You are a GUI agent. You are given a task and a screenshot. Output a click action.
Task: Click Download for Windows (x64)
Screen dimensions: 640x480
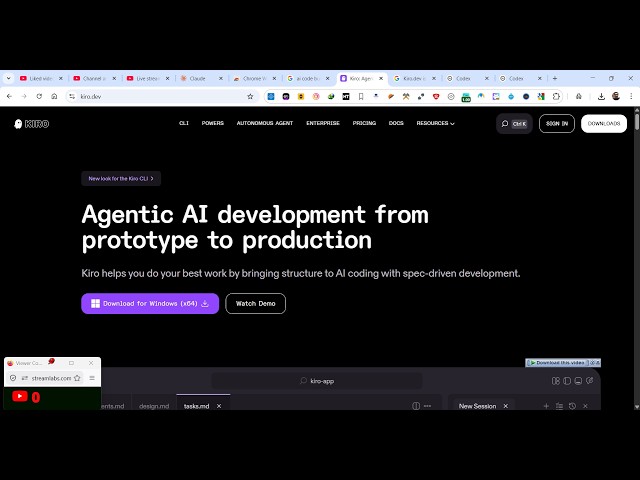click(x=150, y=303)
